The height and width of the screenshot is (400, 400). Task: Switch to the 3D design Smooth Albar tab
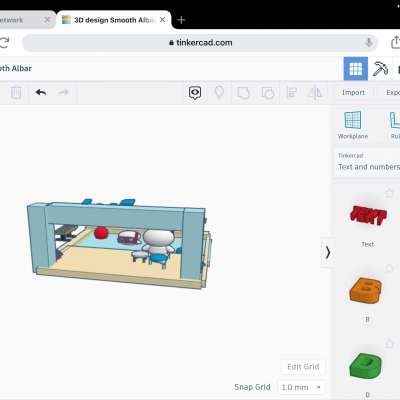click(114, 20)
